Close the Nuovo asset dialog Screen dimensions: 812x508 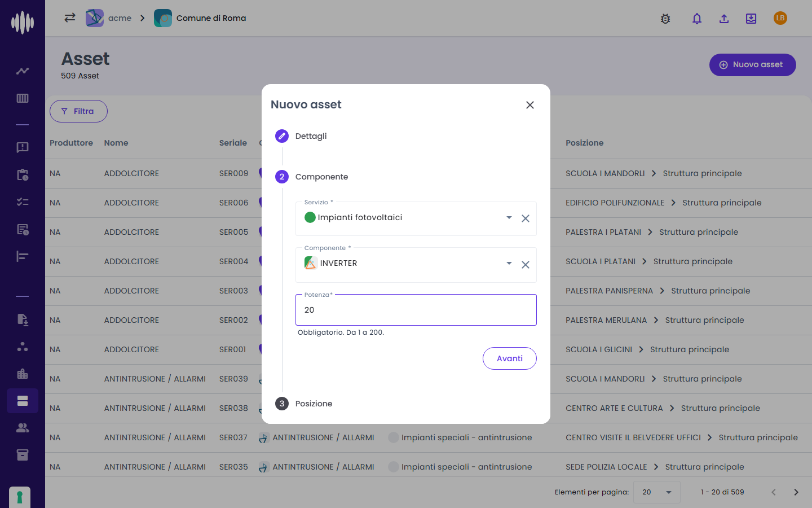[530, 105]
